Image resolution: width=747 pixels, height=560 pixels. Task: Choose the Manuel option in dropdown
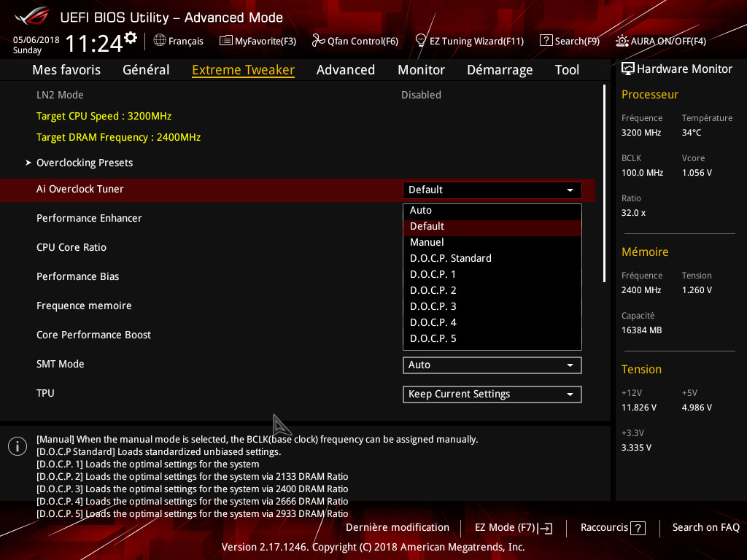[427, 242]
